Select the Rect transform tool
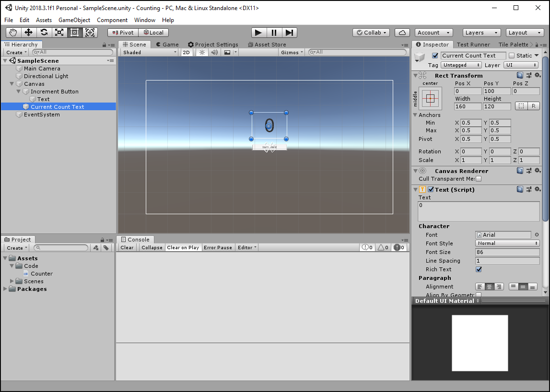This screenshot has height=392, width=550. click(x=75, y=32)
